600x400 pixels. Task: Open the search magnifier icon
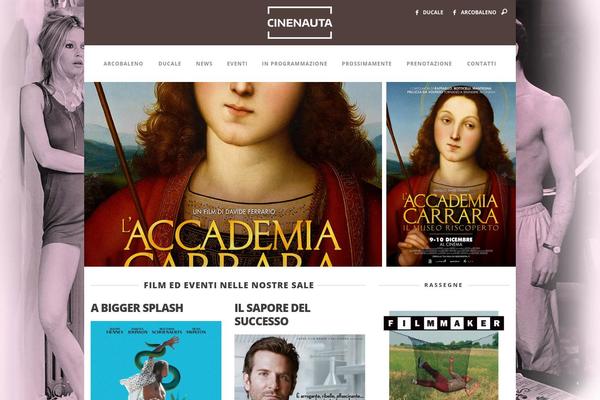504,12
